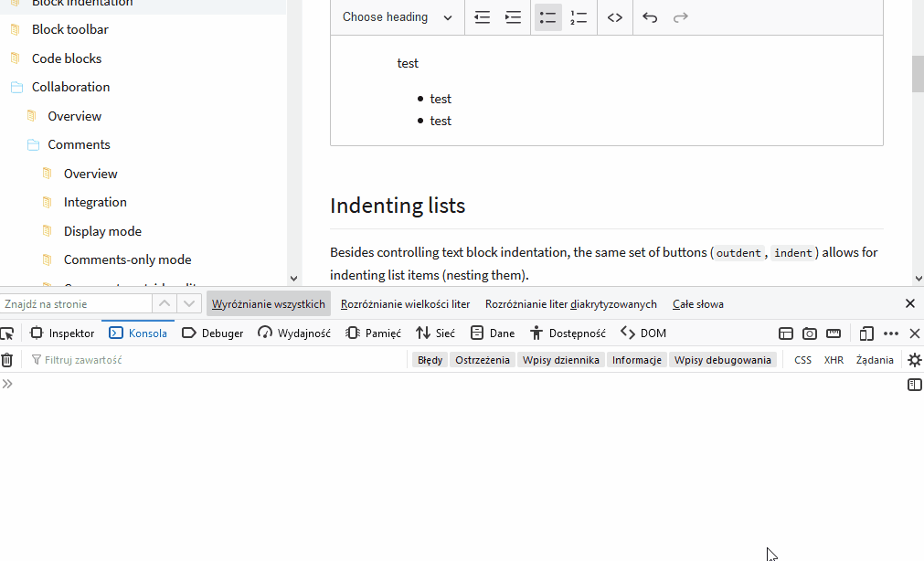Toggle Rozróżnianie wielkości liter option
Screen dimensions: 924x561
pyautogui.click(x=406, y=304)
